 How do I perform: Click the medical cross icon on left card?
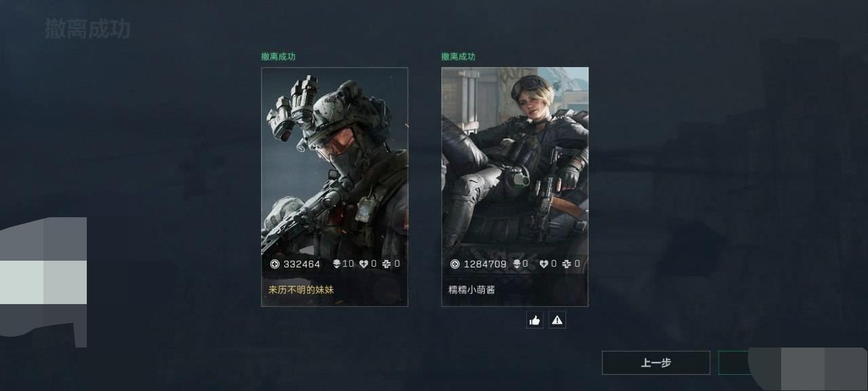point(387,264)
